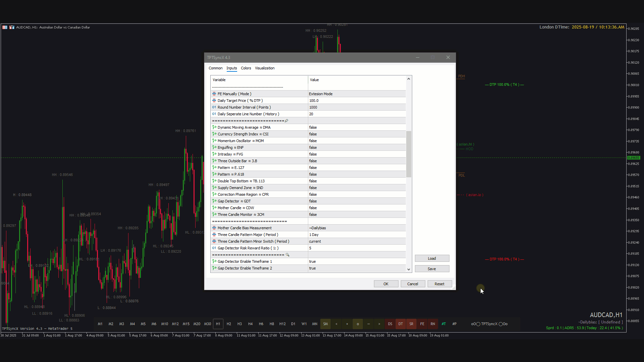Image resolution: width=644 pixels, height=362 pixels.
Task: Open ~Dailybias value of Mother Candle Bias Measurement
Action: click(x=357, y=228)
